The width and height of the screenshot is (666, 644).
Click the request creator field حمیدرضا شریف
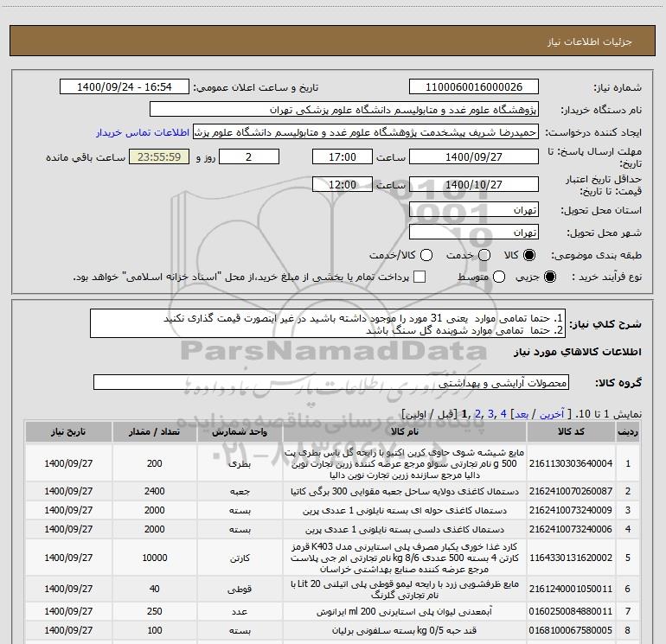tap(366, 132)
